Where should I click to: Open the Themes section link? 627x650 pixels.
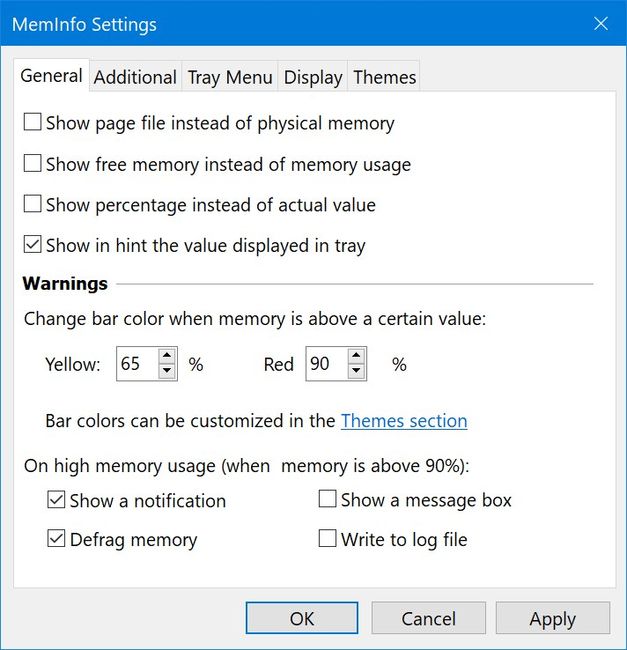(x=404, y=421)
